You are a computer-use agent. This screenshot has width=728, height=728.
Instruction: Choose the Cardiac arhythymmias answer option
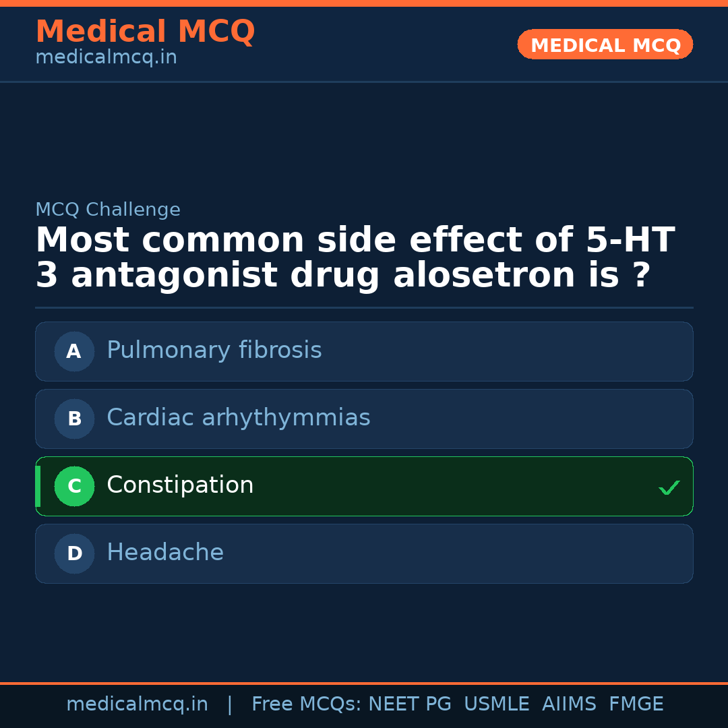coord(238,418)
